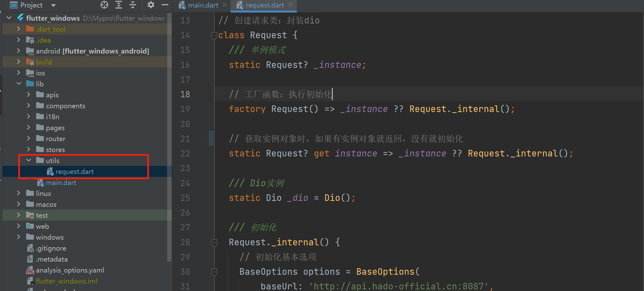Collapse the lib folder
The width and height of the screenshot is (644, 291).
(x=19, y=84)
